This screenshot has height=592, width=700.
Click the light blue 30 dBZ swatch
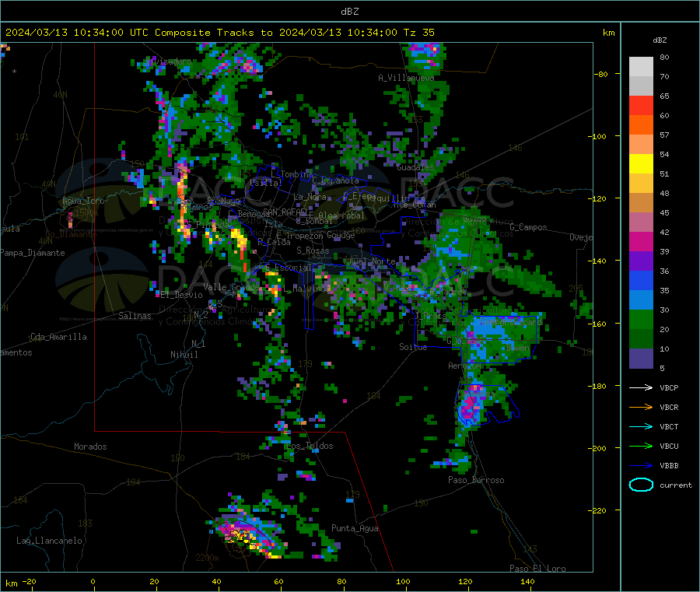(641, 300)
